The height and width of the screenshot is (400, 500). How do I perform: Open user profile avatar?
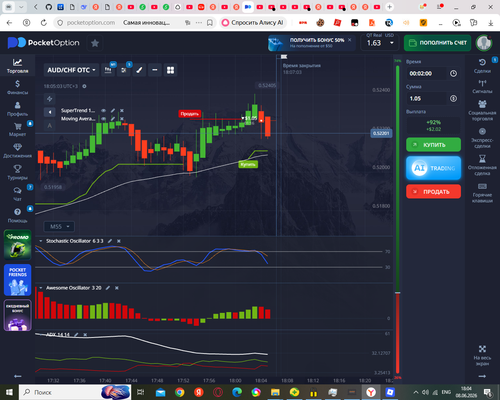[484, 43]
